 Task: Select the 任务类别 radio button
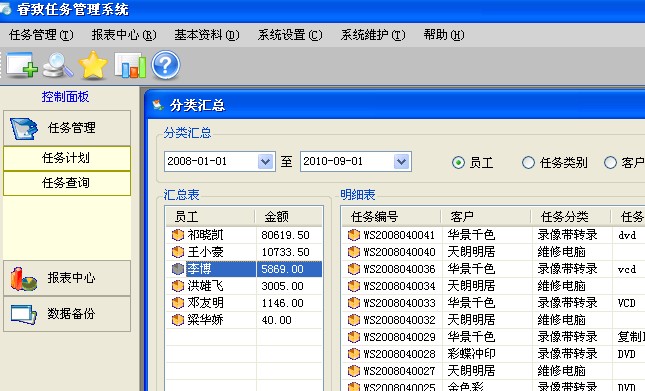pos(528,163)
